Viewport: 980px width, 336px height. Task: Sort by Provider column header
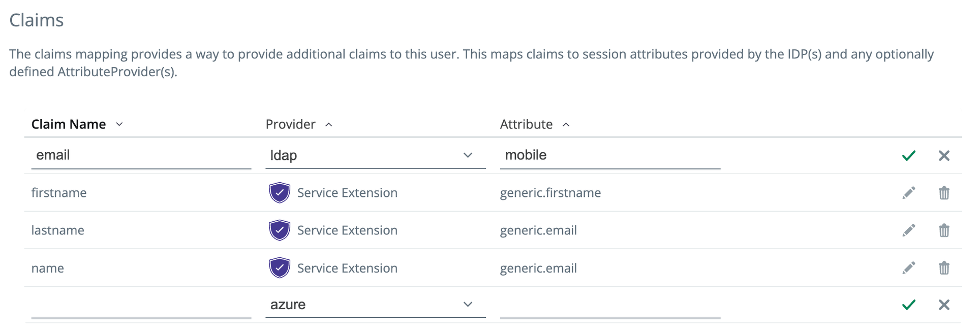click(299, 124)
